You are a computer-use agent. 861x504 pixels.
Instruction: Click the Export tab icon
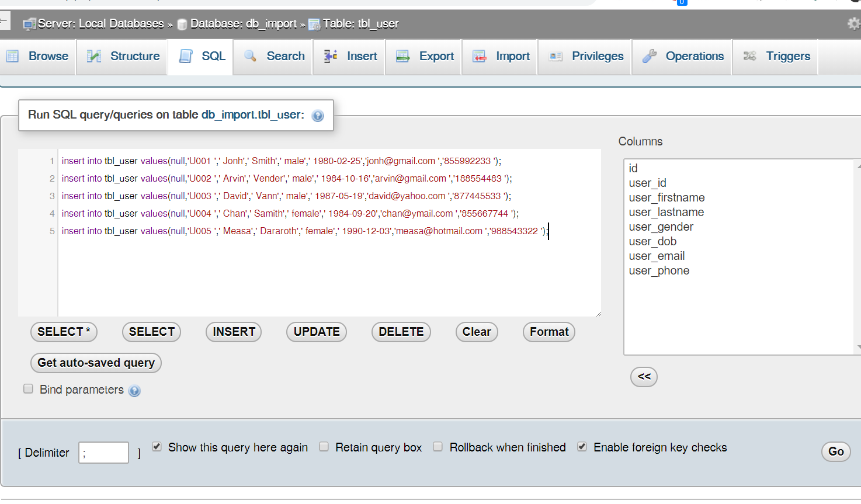[x=403, y=56]
